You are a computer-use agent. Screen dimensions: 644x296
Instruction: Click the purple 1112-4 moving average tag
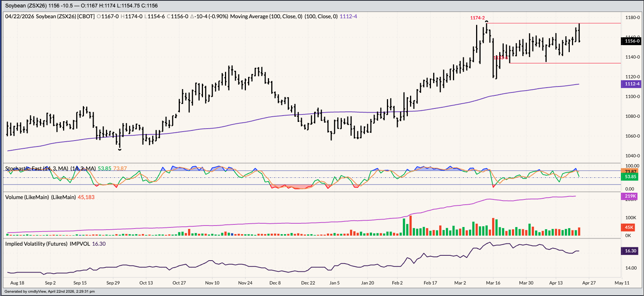(x=632, y=84)
